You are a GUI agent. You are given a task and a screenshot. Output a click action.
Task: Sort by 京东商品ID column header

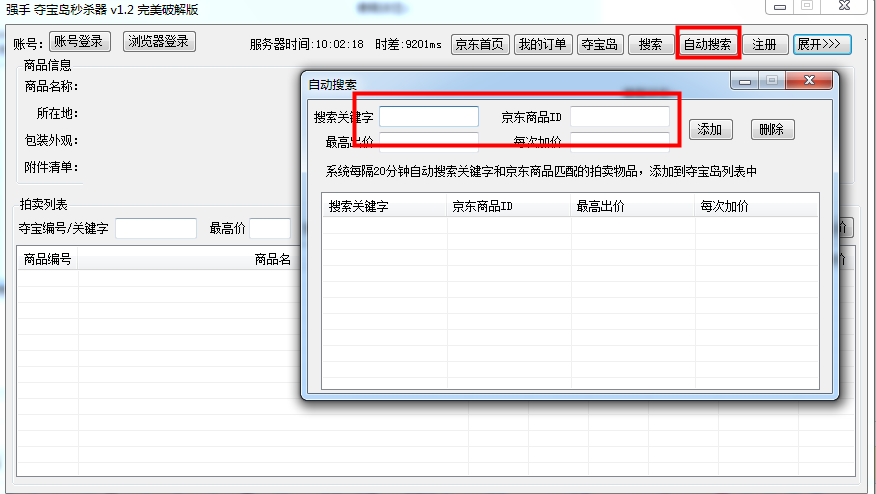tap(508, 207)
